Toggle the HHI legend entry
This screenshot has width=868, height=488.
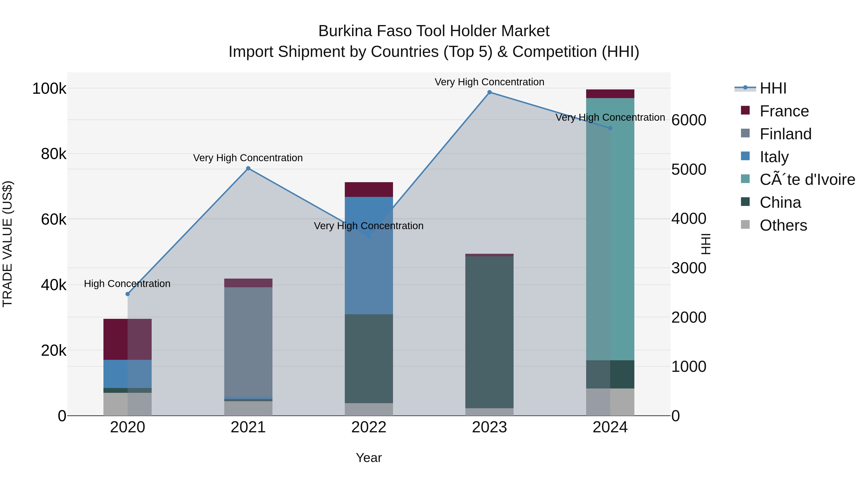pos(761,88)
